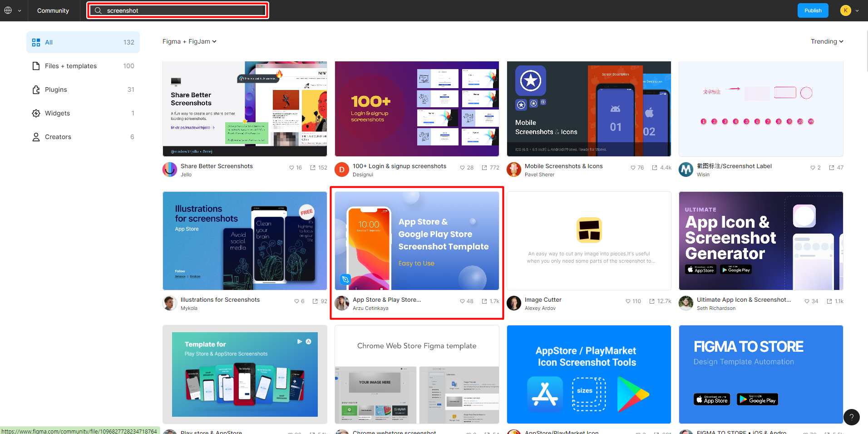
Task: Click the All grid icon in sidebar
Action: 36,42
